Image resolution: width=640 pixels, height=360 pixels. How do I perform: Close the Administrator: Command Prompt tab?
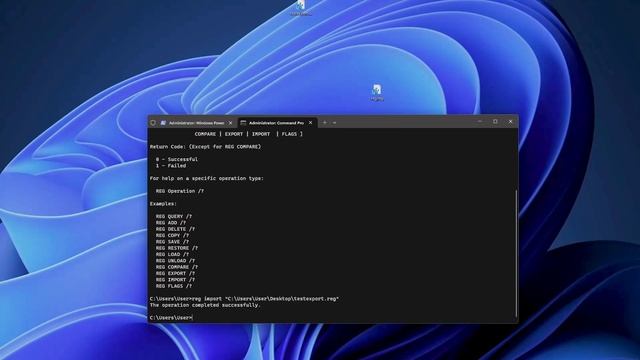[311, 122]
